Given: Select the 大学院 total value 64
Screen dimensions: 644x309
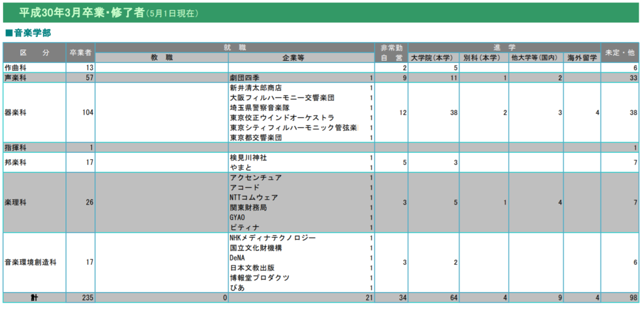Looking at the screenshot, I should 454,298.
